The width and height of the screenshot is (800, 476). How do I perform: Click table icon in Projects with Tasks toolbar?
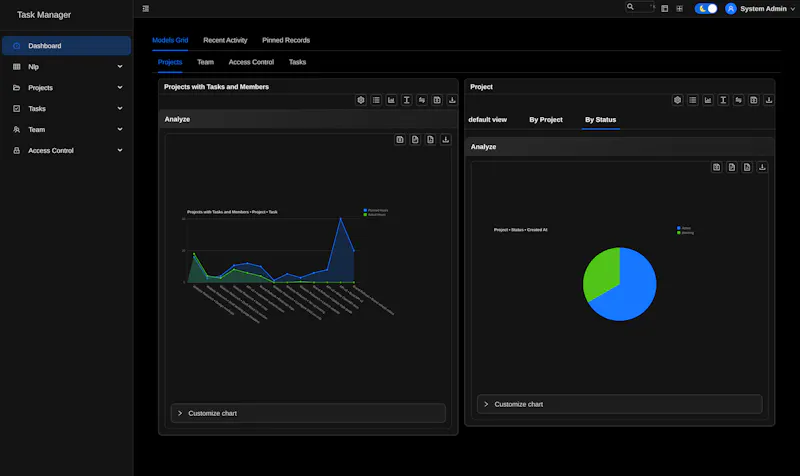point(437,100)
